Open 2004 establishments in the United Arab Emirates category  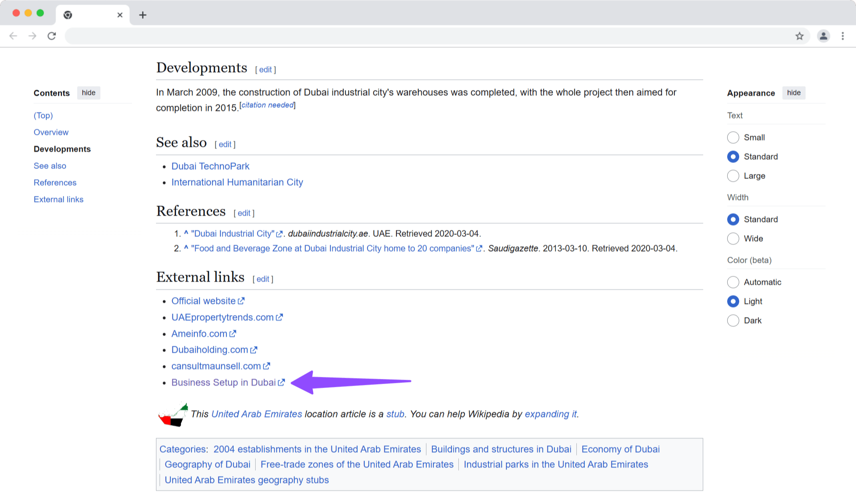[317, 449]
